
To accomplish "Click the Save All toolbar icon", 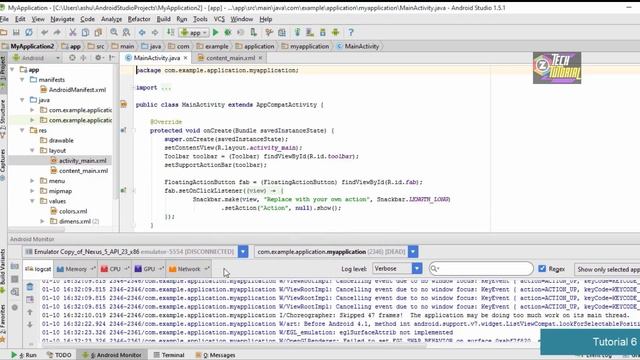I will coord(16,33).
